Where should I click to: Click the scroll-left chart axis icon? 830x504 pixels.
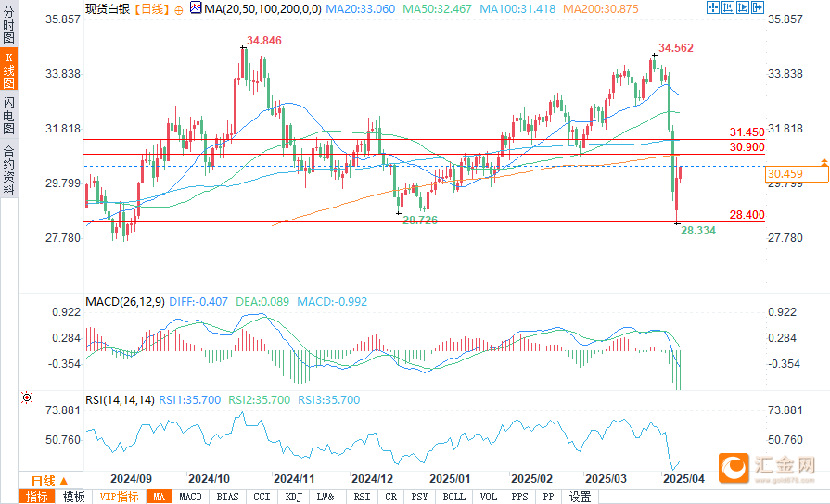(728, 7)
